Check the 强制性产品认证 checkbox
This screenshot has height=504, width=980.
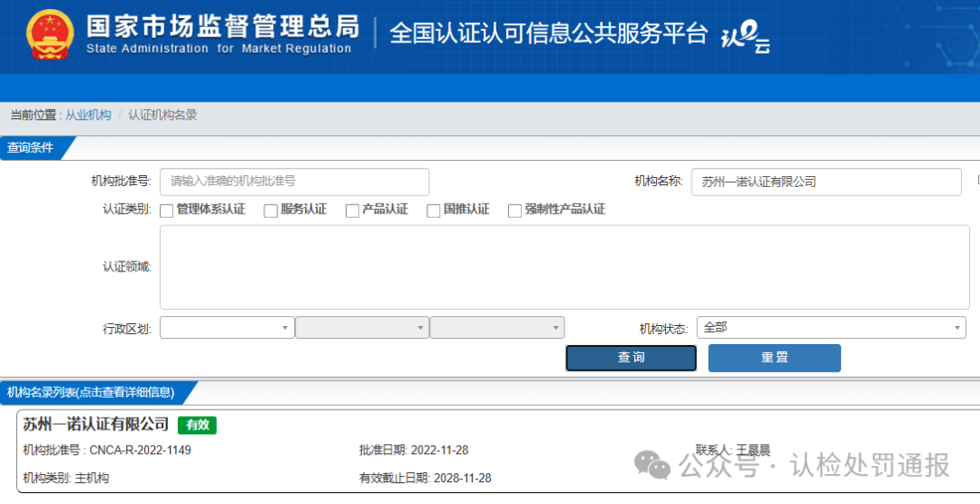pyautogui.click(x=514, y=211)
